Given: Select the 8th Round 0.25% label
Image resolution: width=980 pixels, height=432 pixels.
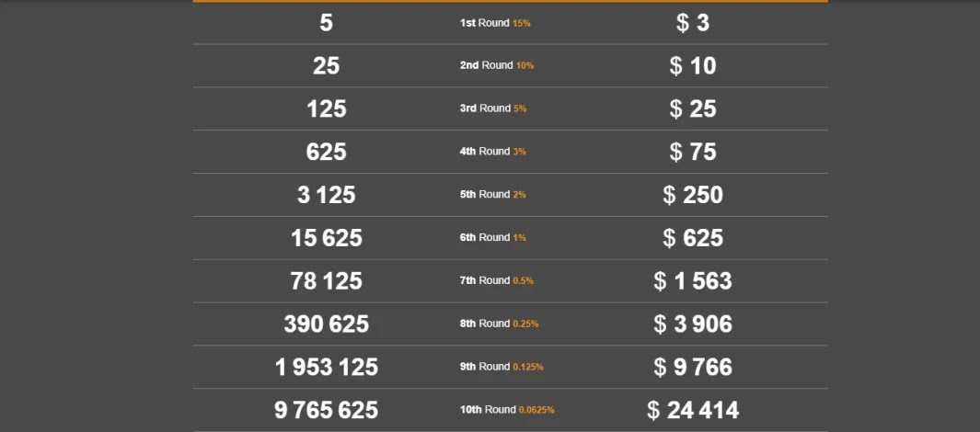Looking at the screenshot, I should [x=500, y=324].
